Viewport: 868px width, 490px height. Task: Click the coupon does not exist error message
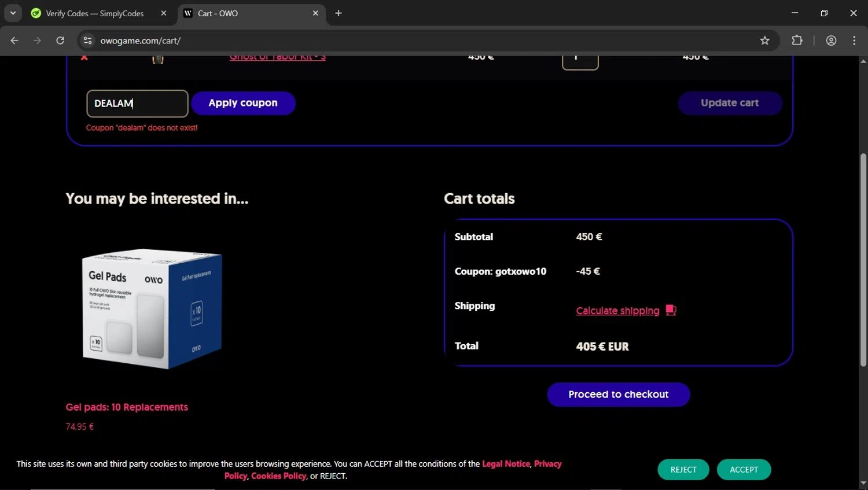(x=142, y=128)
